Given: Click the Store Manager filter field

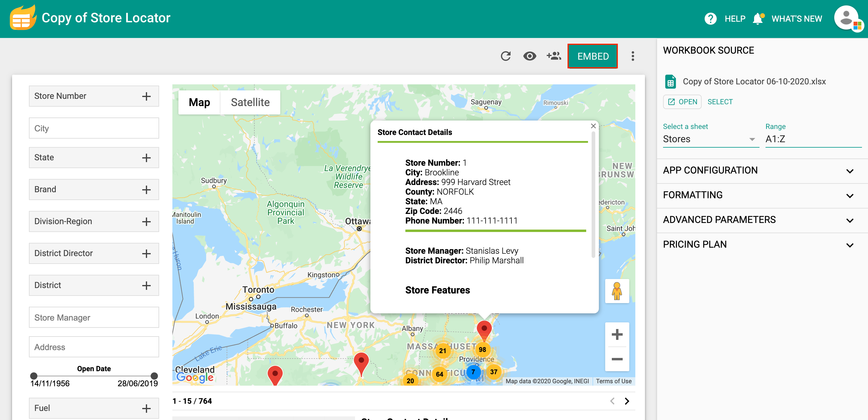Looking at the screenshot, I should pyautogui.click(x=94, y=317).
